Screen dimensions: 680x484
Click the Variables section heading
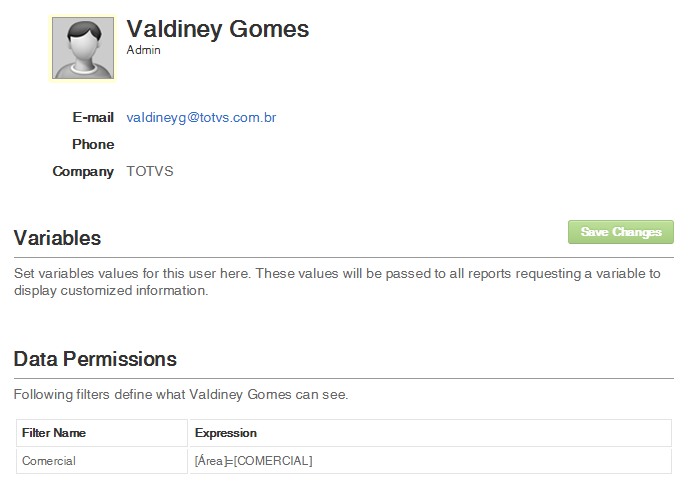point(58,238)
